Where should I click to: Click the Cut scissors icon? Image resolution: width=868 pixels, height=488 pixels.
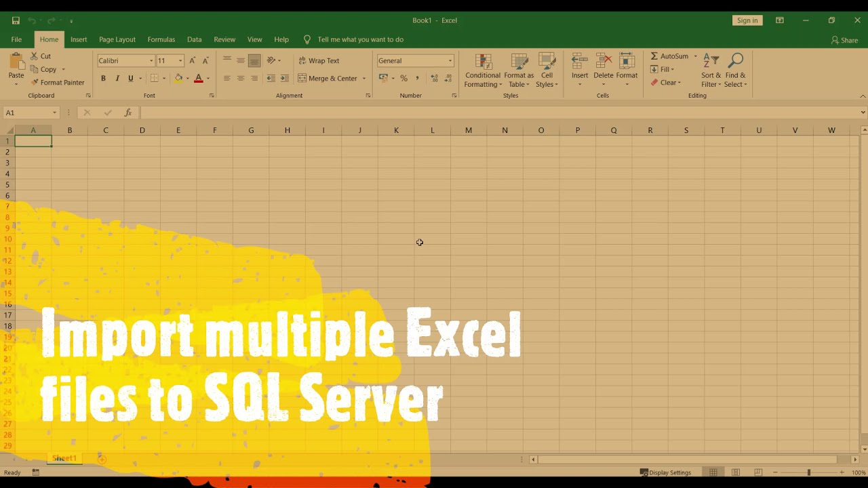click(34, 56)
